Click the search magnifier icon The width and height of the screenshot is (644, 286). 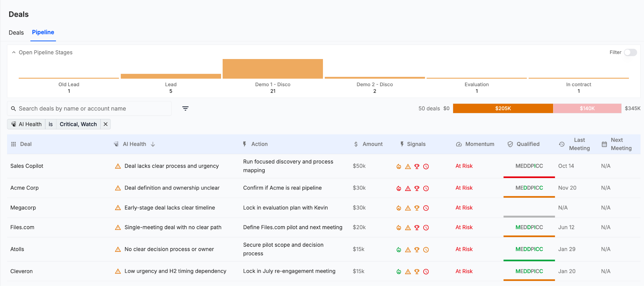pos(13,109)
